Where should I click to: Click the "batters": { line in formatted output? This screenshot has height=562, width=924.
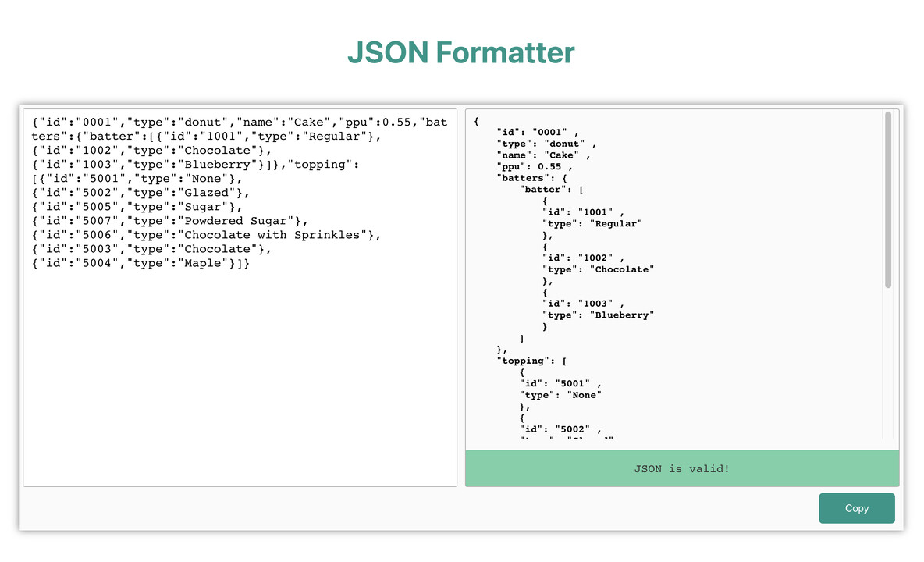tap(531, 178)
